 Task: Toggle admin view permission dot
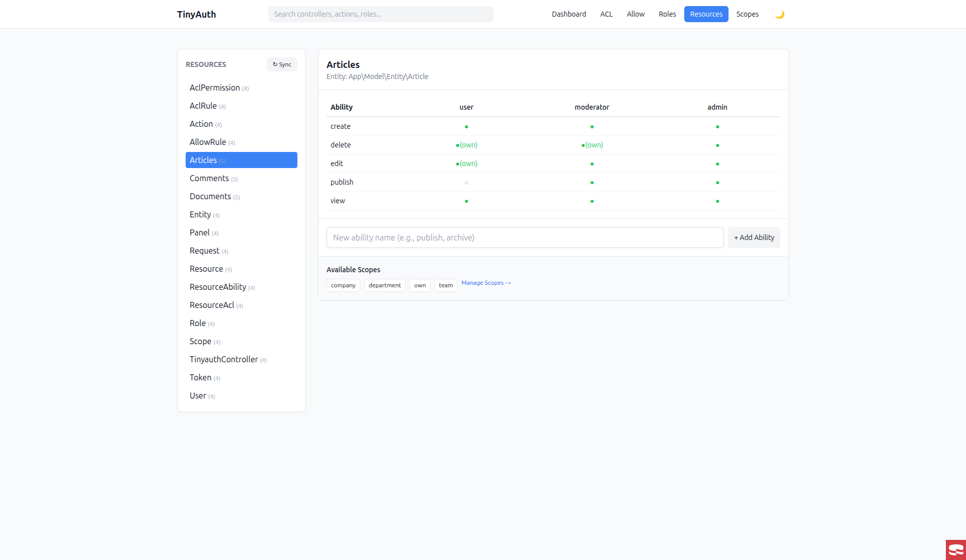pyautogui.click(x=717, y=201)
